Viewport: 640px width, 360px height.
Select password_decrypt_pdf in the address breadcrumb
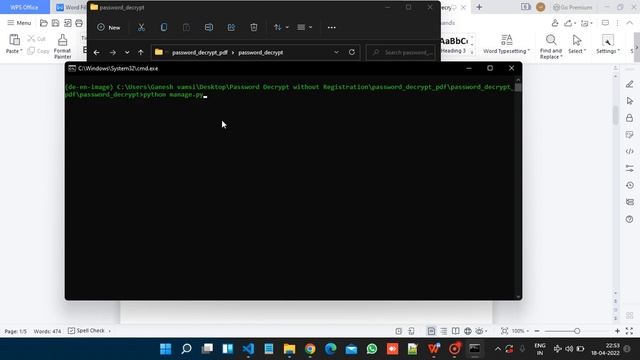point(200,52)
